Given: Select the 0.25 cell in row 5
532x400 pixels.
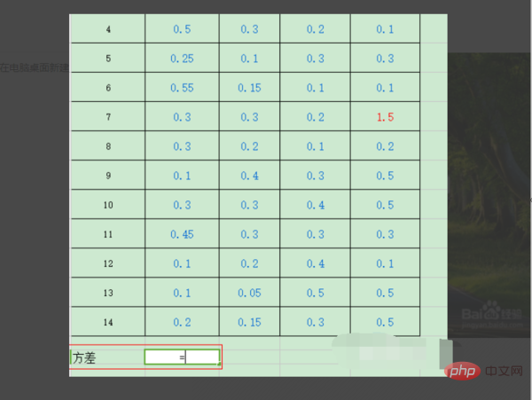Looking at the screenshot, I should pyautogui.click(x=182, y=58).
